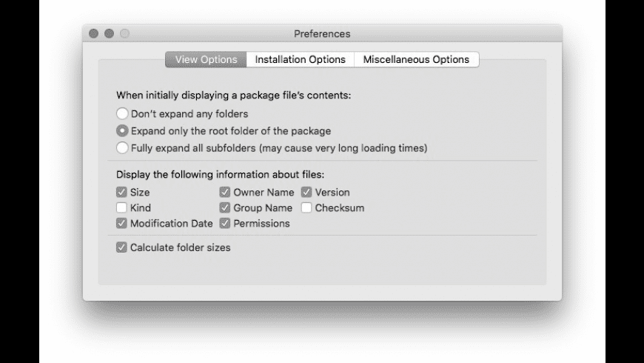Close the Preferences window
Screen dimensions: 644x363
[94, 33]
